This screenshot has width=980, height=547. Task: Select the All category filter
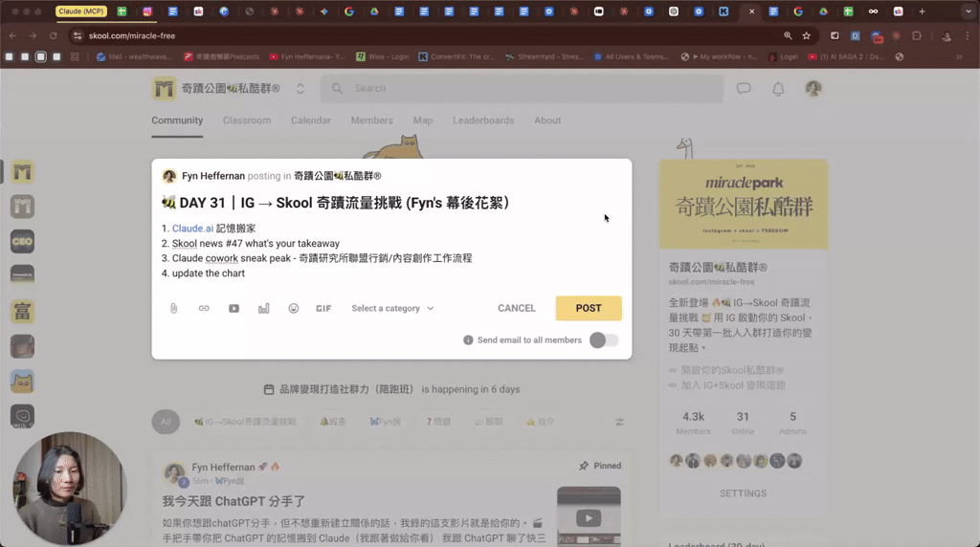[166, 422]
